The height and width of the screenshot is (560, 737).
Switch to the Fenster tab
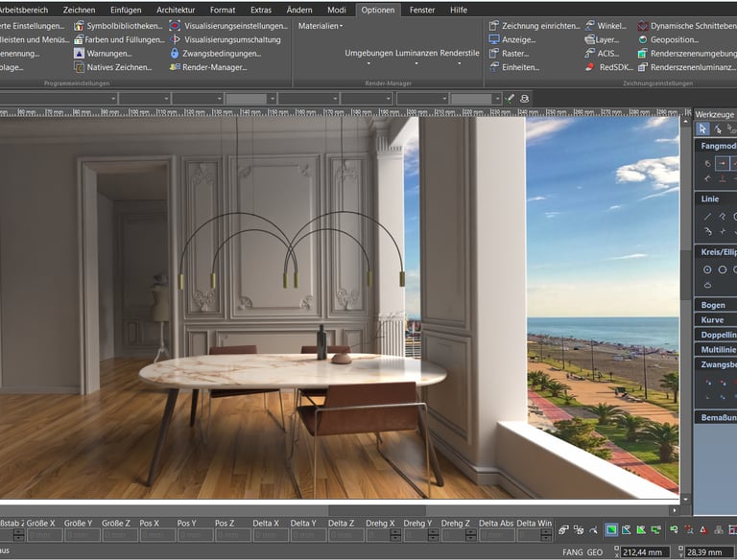click(422, 10)
